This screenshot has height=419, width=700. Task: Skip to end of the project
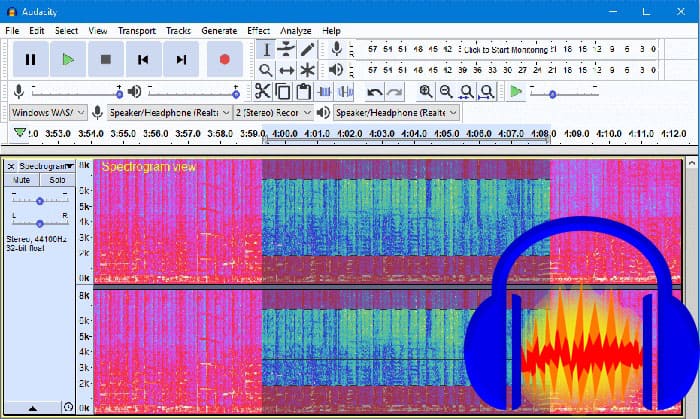point(181,59)
